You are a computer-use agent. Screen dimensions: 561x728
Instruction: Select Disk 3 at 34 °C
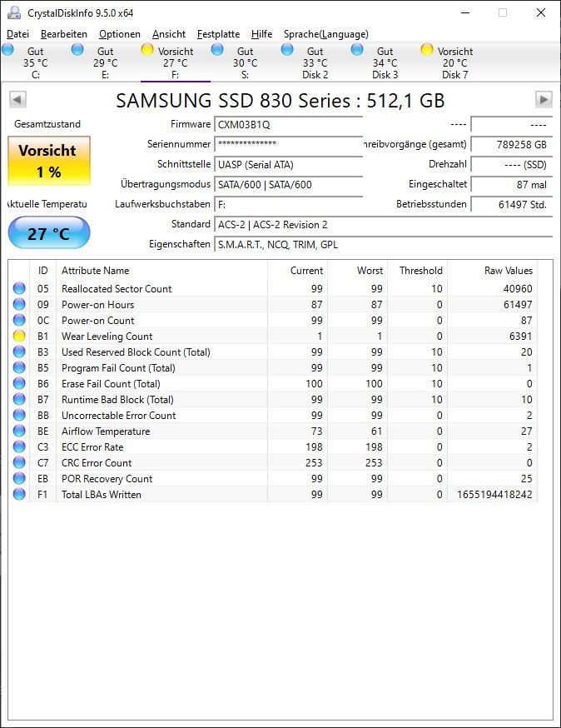coord(385,62)
